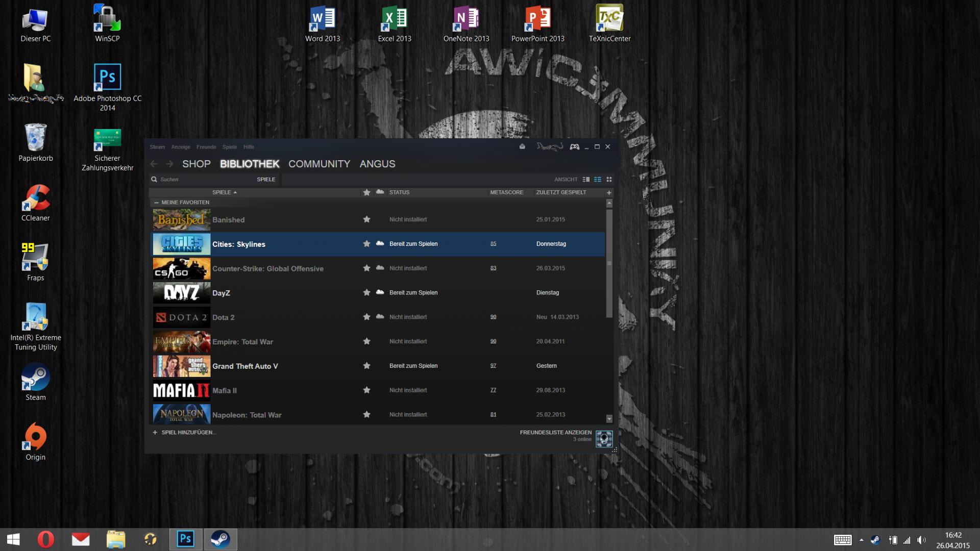This screenshot has height=551, width=980.
Task: Toggle favorite star for Mafia II
Action: (x=366, y=390)
